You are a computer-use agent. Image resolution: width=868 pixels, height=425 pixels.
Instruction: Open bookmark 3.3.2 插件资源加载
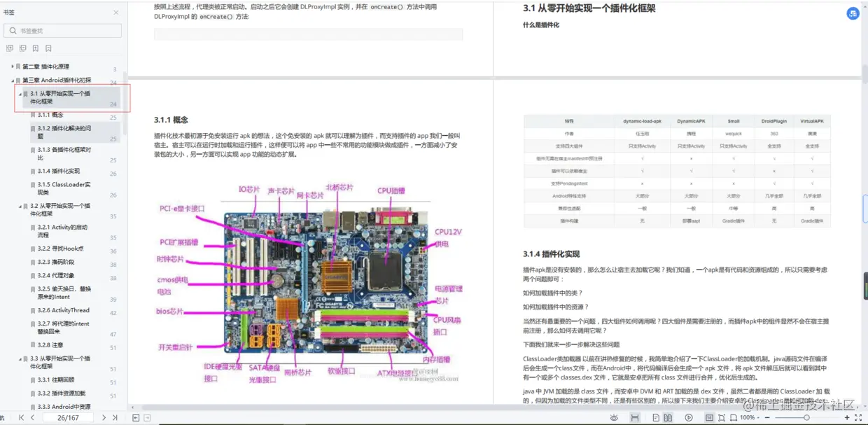point(62,393)
